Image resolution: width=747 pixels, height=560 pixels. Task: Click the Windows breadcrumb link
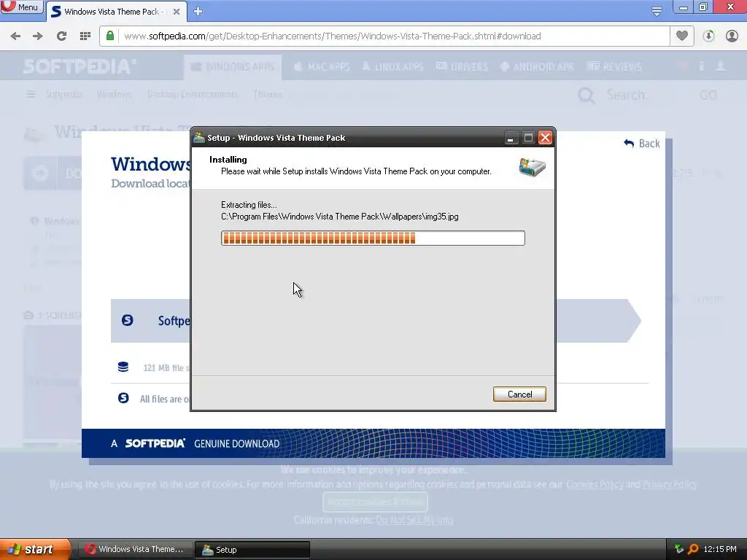coord(114,94)
